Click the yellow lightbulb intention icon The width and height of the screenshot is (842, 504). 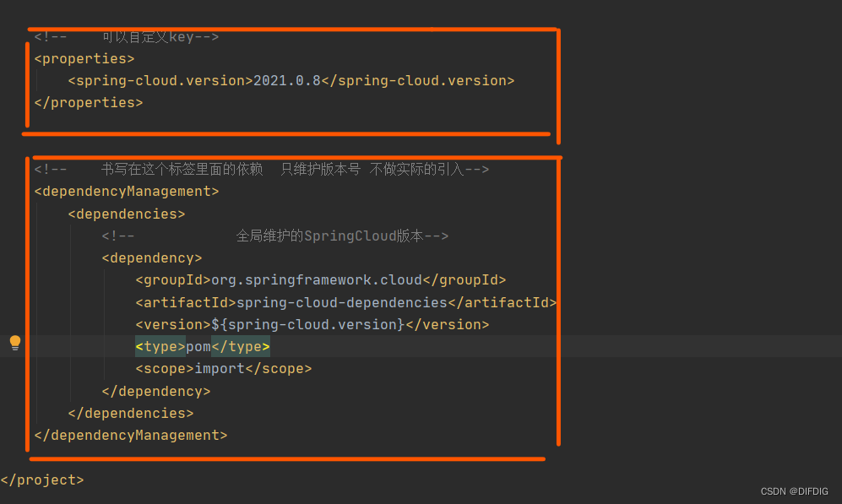click(x=15, y=343)
